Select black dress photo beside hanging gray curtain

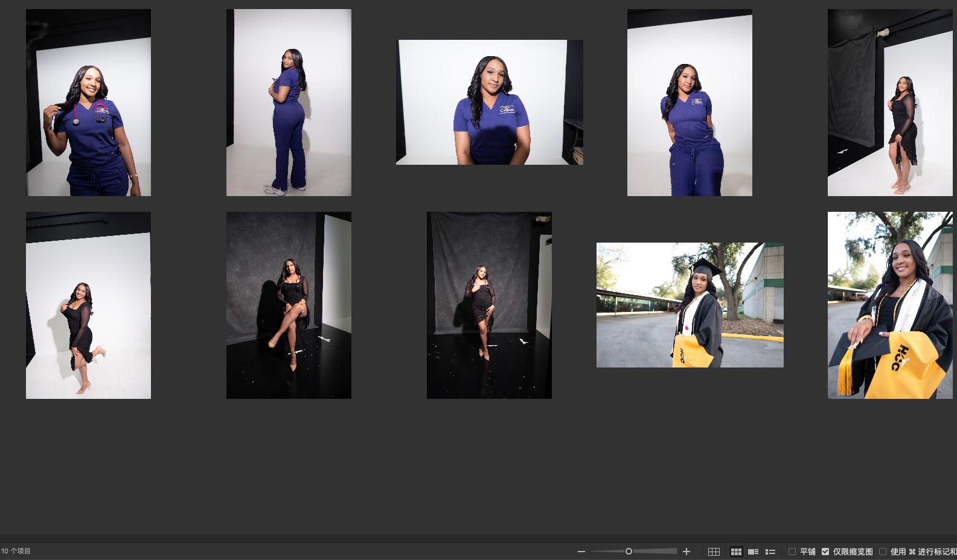coord(890,103)
